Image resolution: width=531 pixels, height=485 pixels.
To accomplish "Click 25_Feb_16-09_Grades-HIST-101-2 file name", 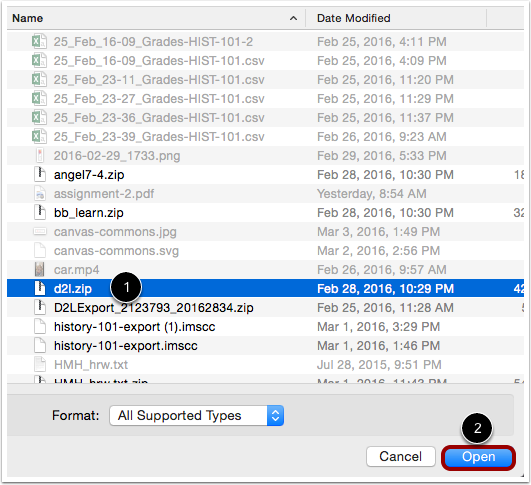I will (153, 42).
